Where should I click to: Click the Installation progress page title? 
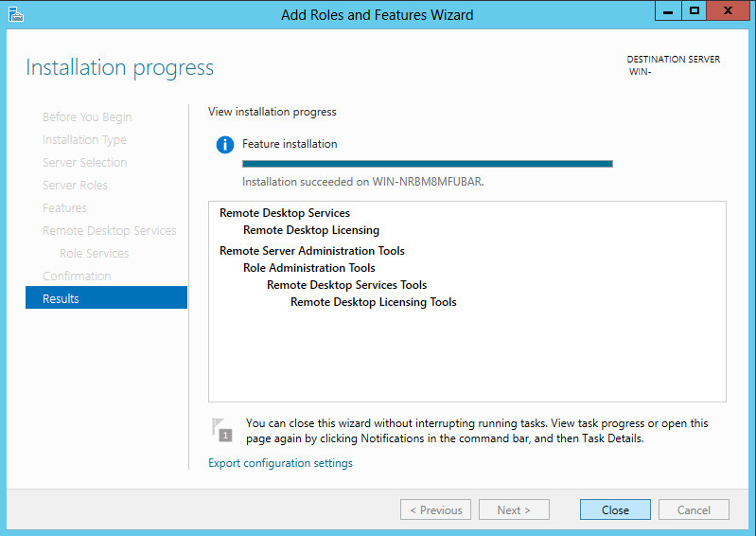click(x=119, y=67)
